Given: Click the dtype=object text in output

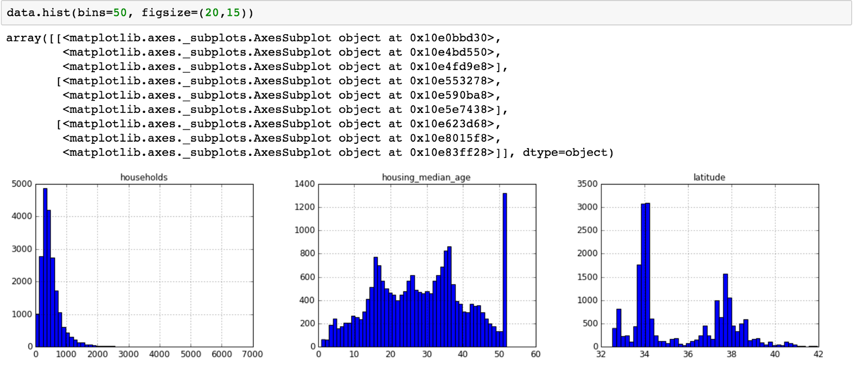Looking at the screenshot, I should pyautogui.click(x=567, y=153).
